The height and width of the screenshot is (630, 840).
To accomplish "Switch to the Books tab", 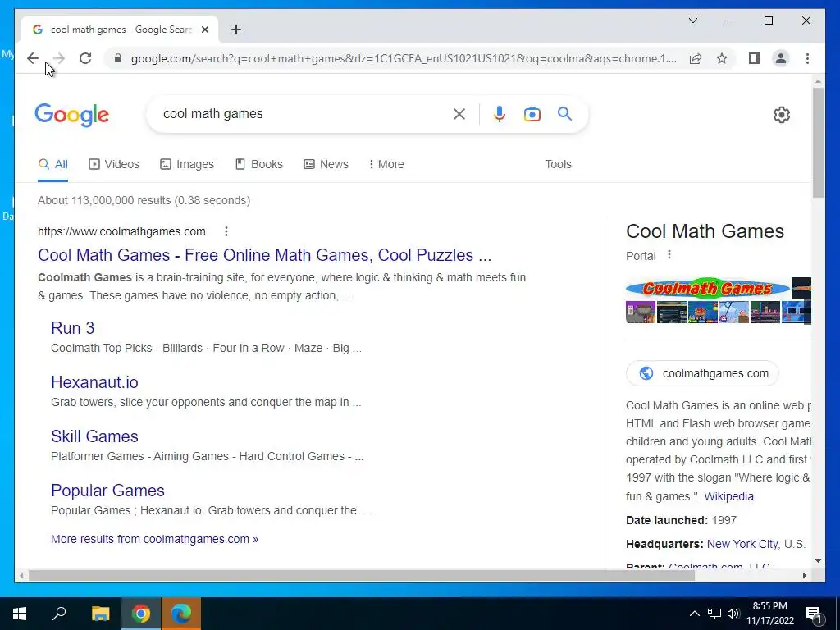I will click(259, 164).
